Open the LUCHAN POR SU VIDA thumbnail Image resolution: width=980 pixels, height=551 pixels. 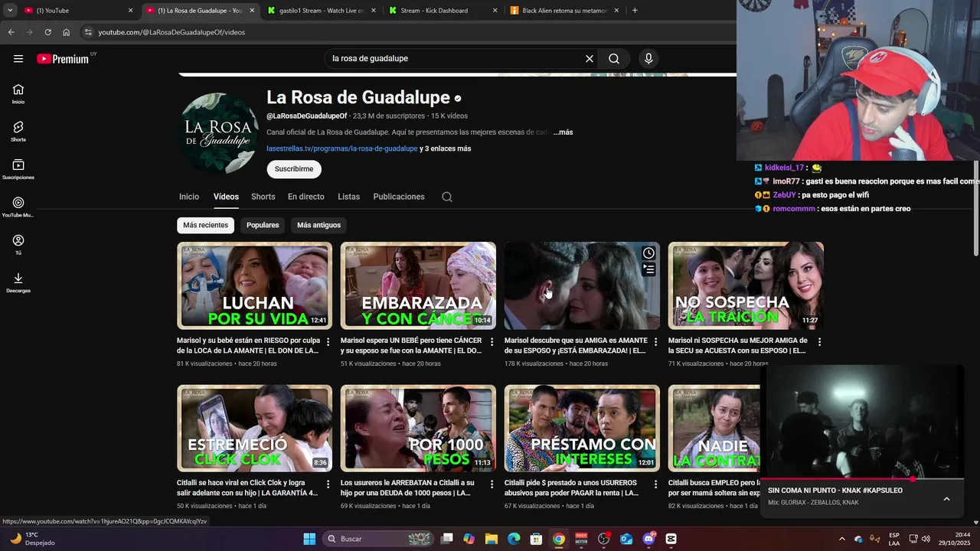click(254, 285)
